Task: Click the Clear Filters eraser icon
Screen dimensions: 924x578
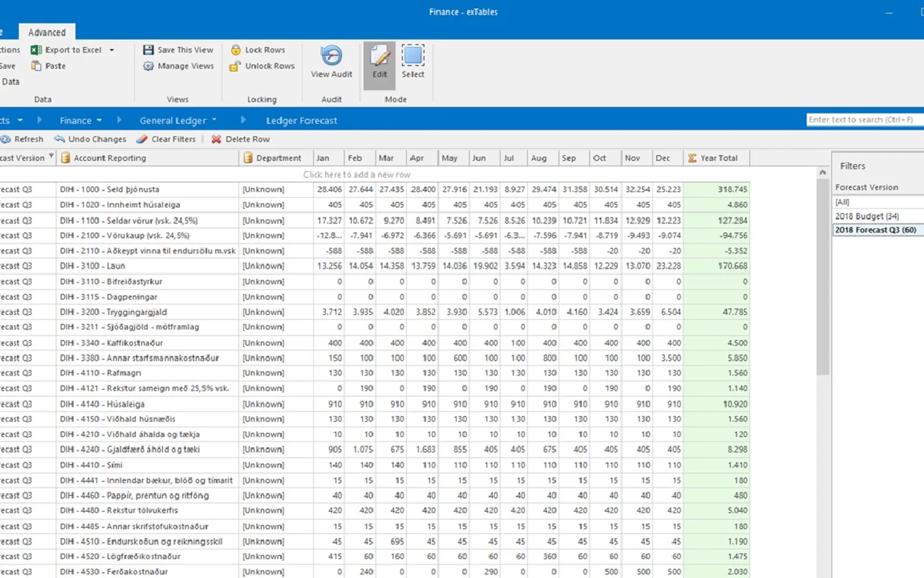Action: 142,139
